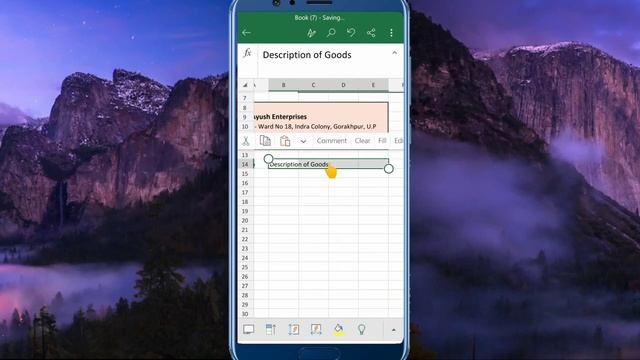Click the screen-shaped icon in bottom toolbar
The width and height of the screenshot is (640, 360).
pos(249,329)
